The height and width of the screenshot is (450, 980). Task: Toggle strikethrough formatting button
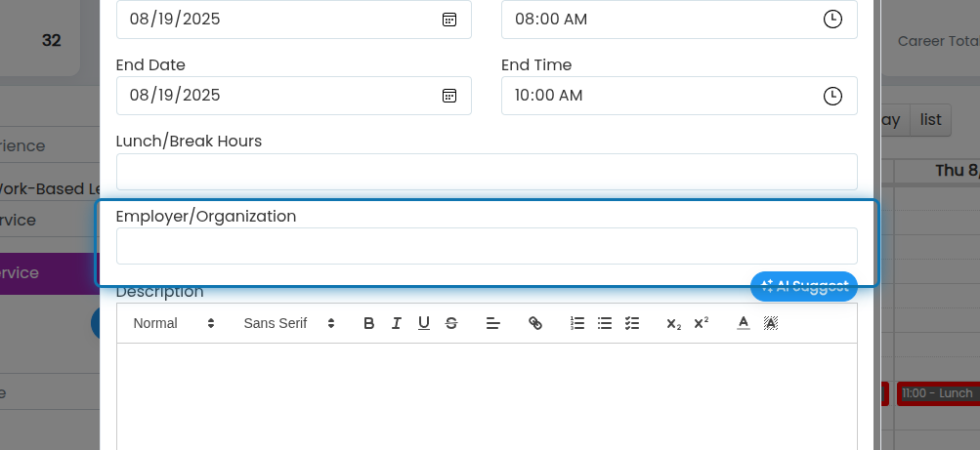[x=451, y=323]
